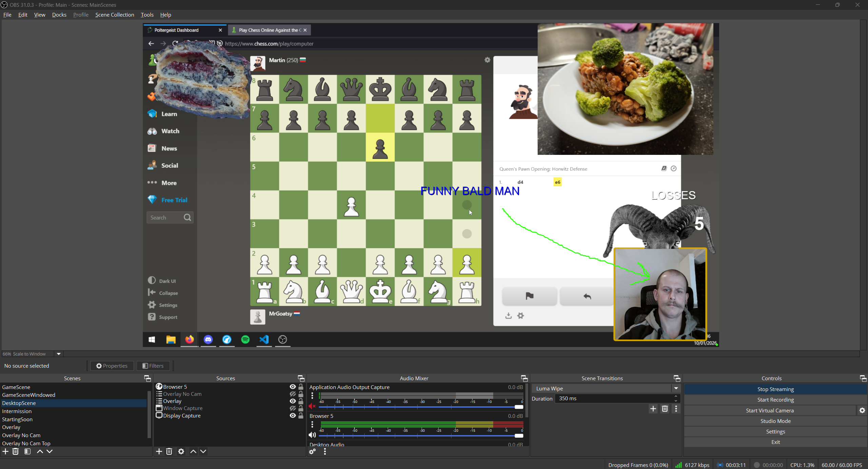Unmute Application Audio Output Capture
Screen dimensions: 868x469
[312, 406]
